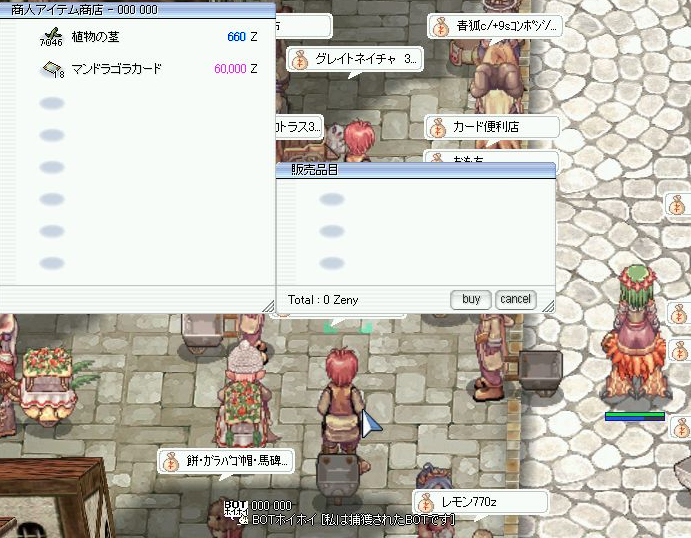Screen dimensions: 691x538
Task: Open the 青狐c/+9s vendor shop sign
Action: pos(494,26)
